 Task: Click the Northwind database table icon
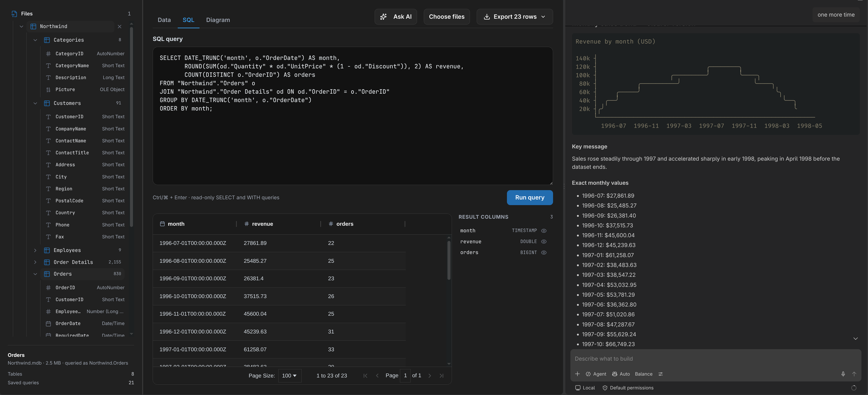point(33,26)
